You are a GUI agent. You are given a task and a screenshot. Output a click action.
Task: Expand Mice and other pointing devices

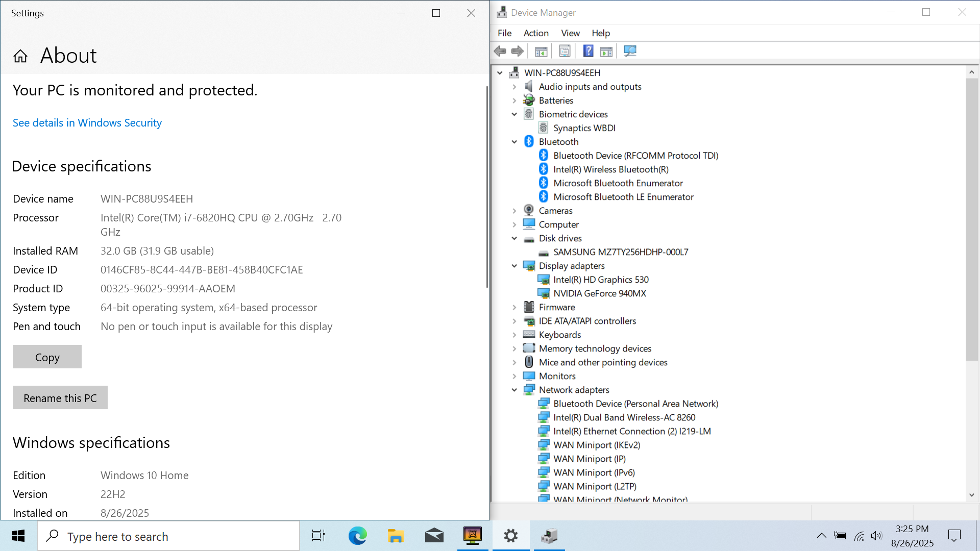(x=514, y=362)
